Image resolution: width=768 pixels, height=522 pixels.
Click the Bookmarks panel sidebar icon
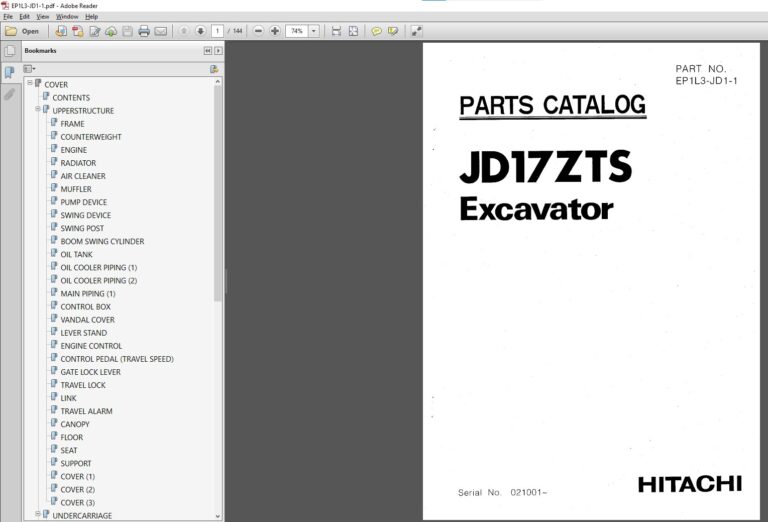pyautogui.click(x=9, y=72)
